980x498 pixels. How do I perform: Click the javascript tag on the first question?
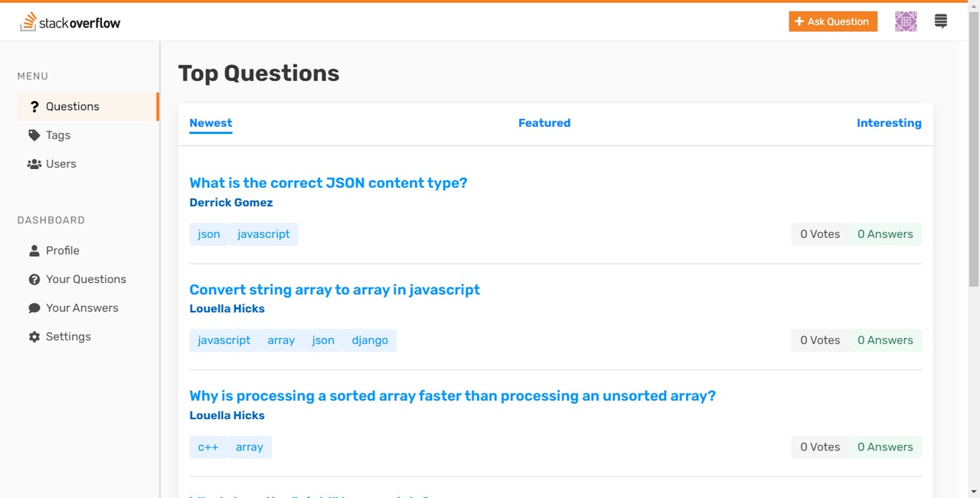tap(263, 234)
